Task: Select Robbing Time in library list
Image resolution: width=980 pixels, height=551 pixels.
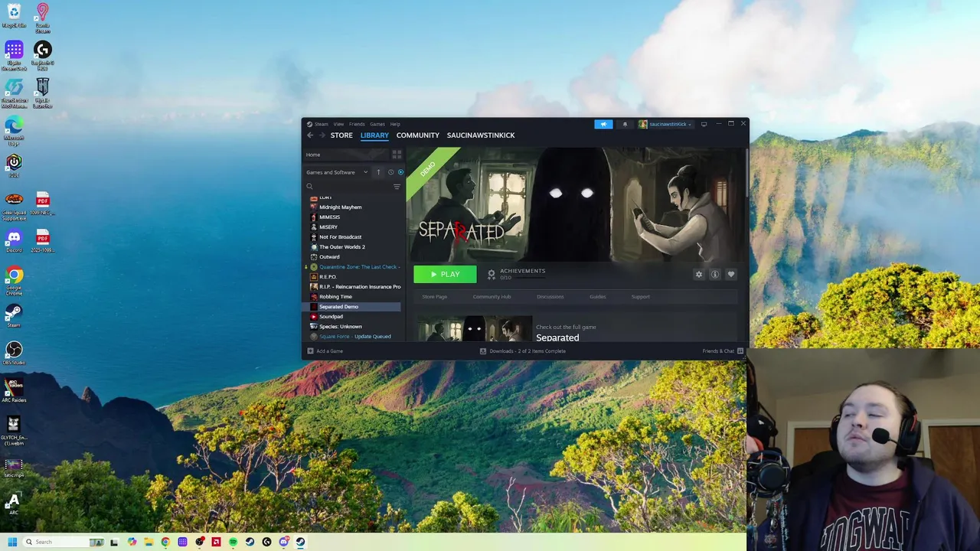Action: 352,297
